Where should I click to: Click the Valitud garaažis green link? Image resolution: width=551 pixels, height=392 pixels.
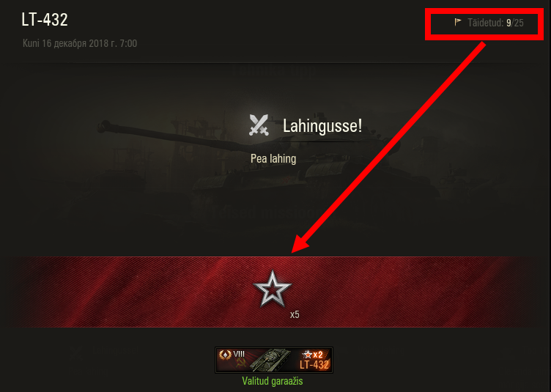point(273,381)
